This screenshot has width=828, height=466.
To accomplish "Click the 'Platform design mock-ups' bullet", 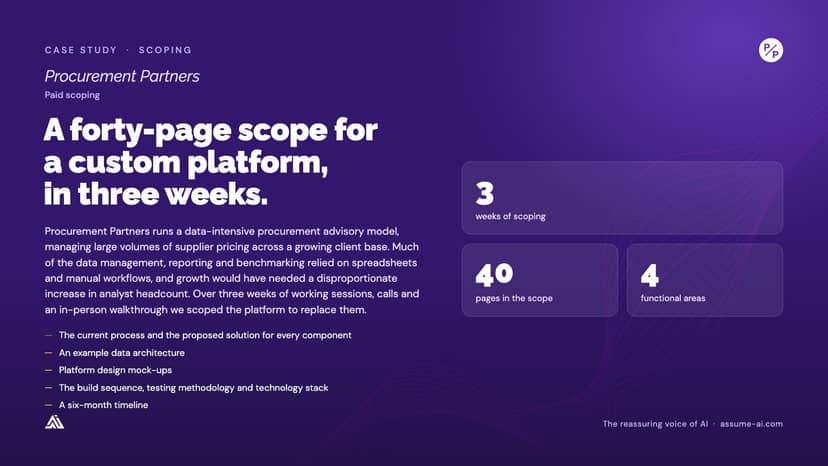I will (x=115, y=370).
